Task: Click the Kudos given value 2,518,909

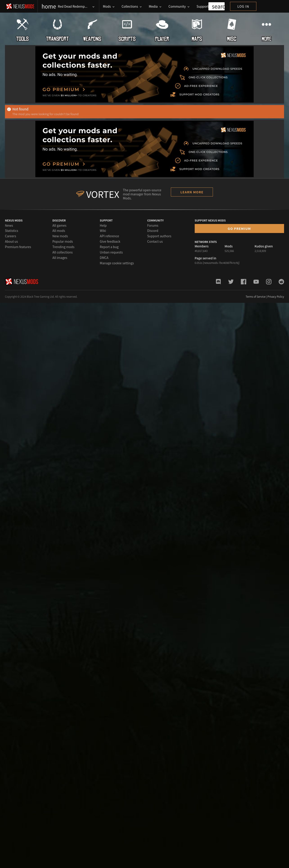Action: [260, 251]
